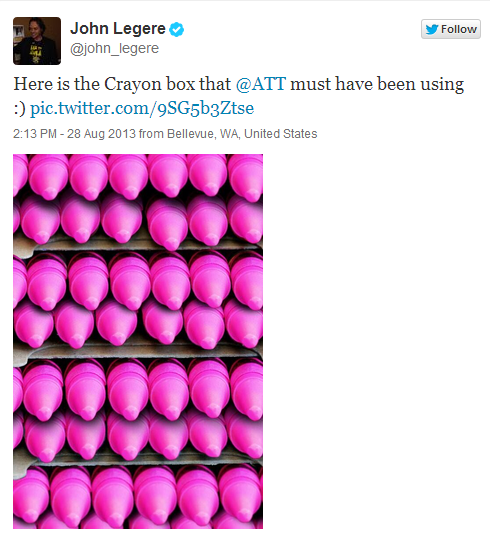
Task: Open the @john_legere handle link
Action: [114, 48]
